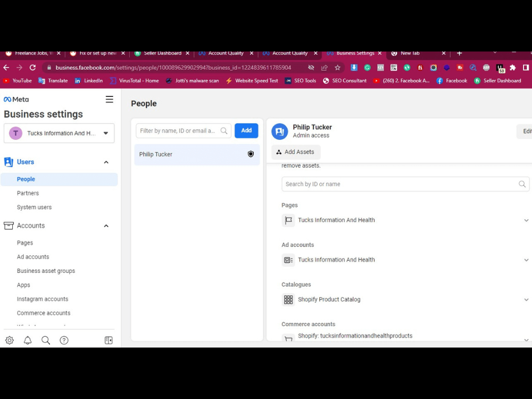This screenshot has width=532, height=399.
Task: Expand Tucks Information And Health ad account
Action: pos(526,260)
